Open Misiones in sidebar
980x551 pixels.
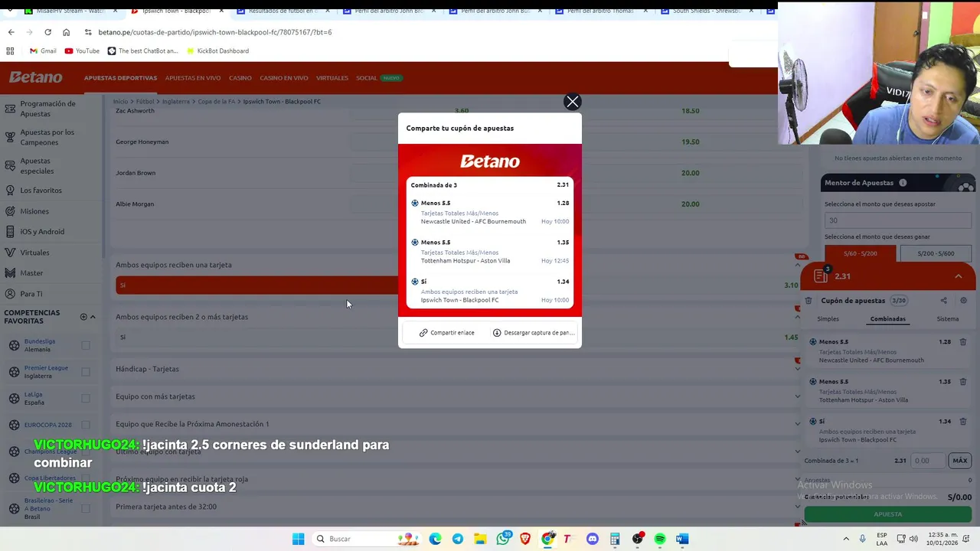tap(34, 211)
